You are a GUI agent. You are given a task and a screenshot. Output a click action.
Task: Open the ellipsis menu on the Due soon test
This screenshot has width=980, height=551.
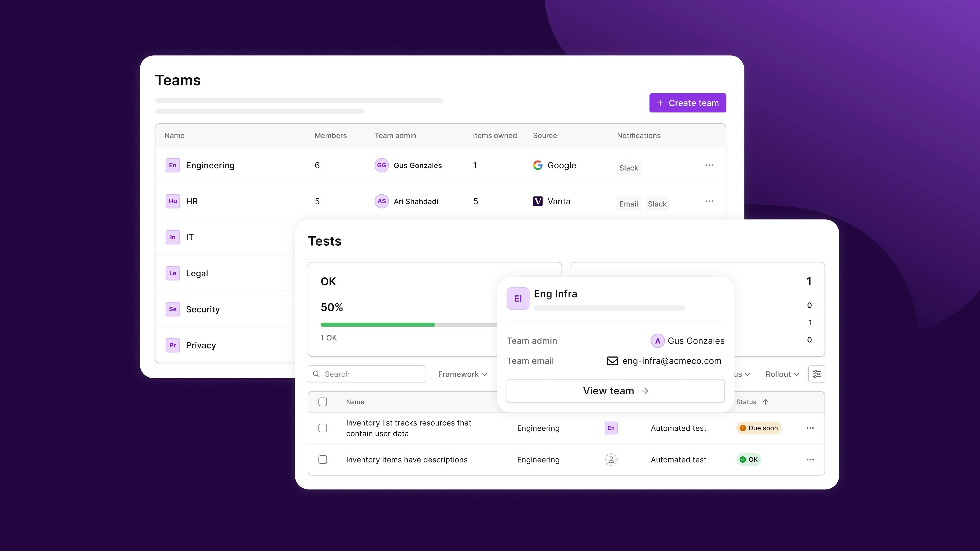pyautogui.click(x=810, y=428)
